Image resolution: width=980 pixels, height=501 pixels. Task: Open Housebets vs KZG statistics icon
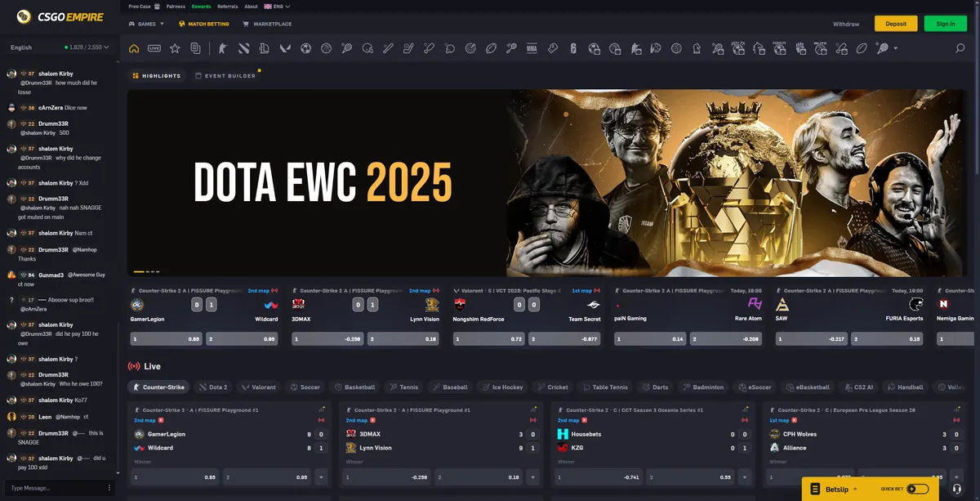(x=744, y=408)
